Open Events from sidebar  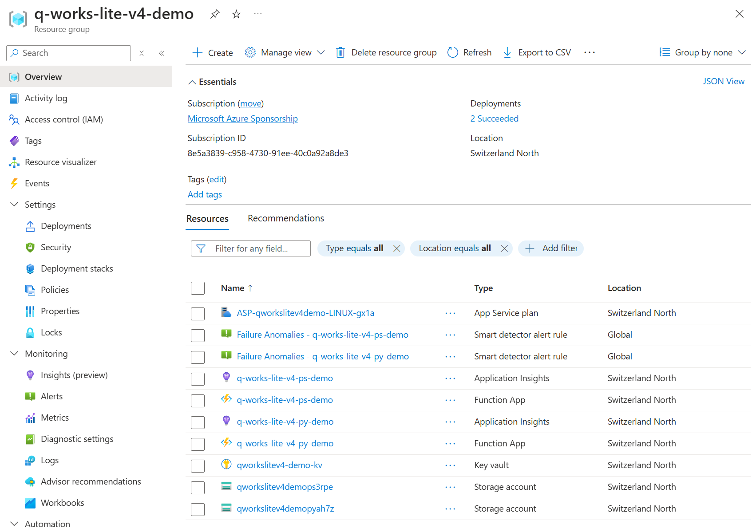click(x=37, y=183)
